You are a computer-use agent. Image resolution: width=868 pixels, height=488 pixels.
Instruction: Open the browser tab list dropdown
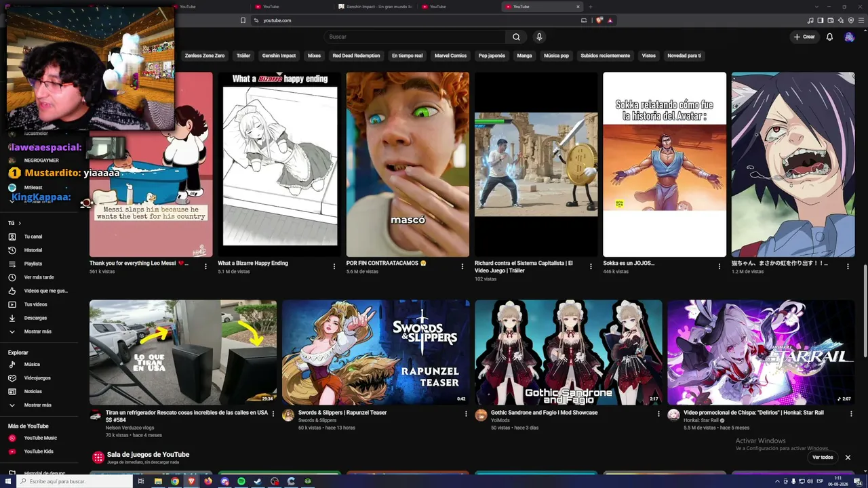[816, 7]
